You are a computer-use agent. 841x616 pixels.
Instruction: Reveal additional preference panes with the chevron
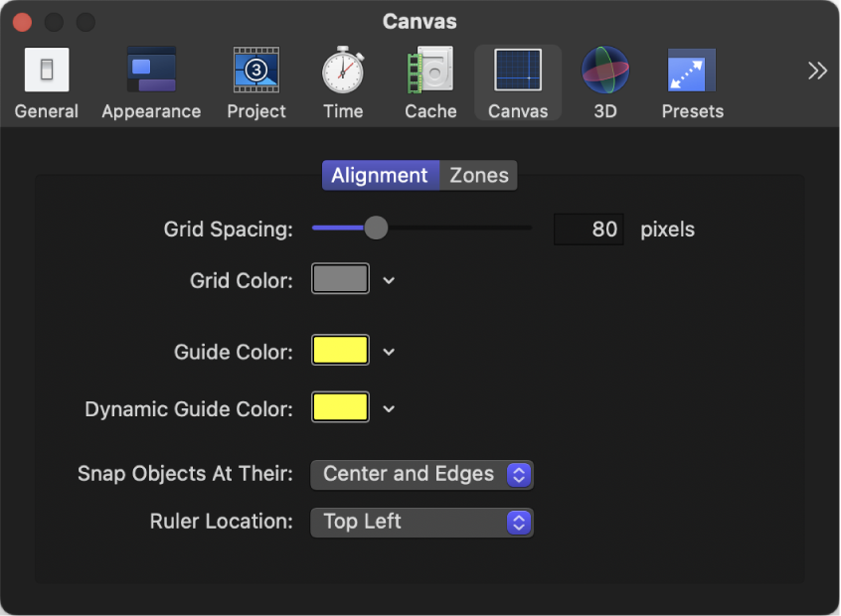[817, 70]
